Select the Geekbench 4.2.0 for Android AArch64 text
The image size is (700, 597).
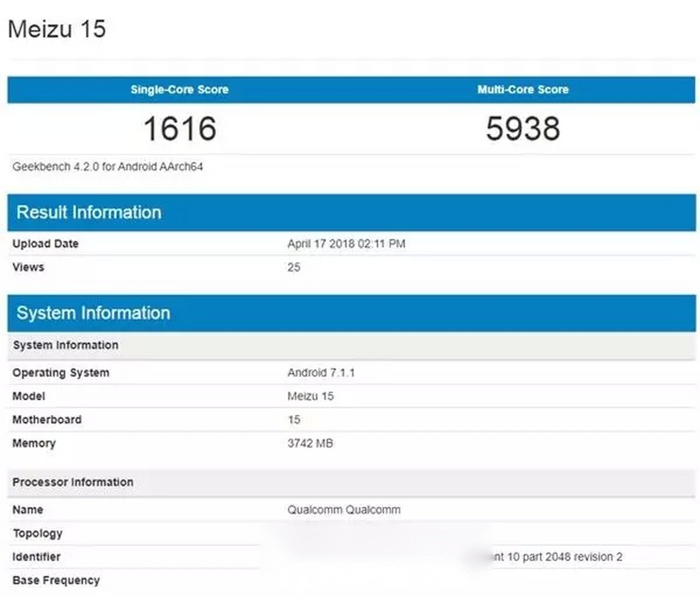pos(108,167)
